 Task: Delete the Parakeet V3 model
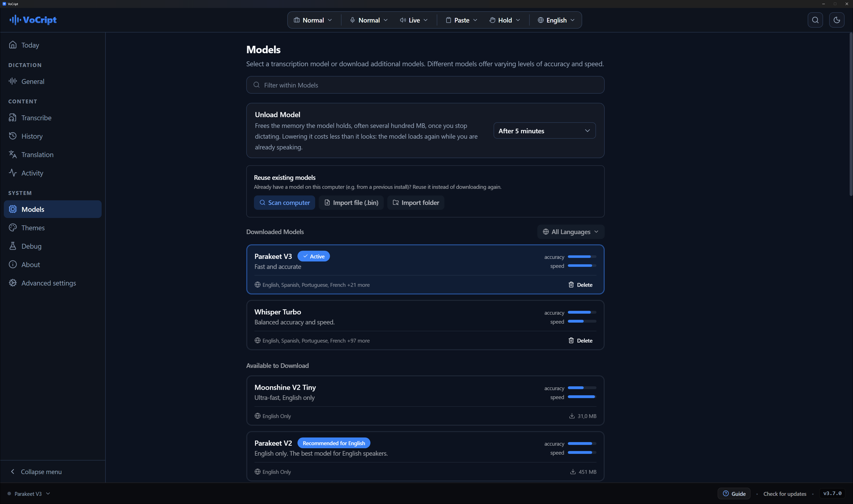tap(580, 284)
